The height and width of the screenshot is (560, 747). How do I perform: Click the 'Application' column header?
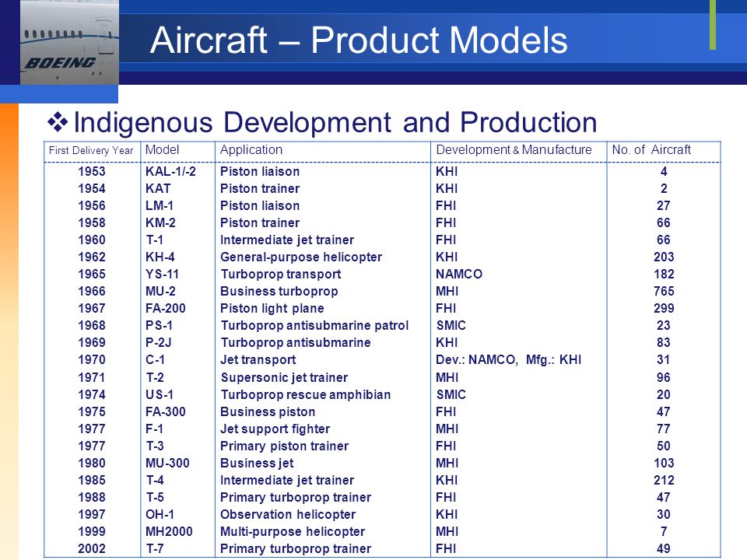click(x=251, y=150)
